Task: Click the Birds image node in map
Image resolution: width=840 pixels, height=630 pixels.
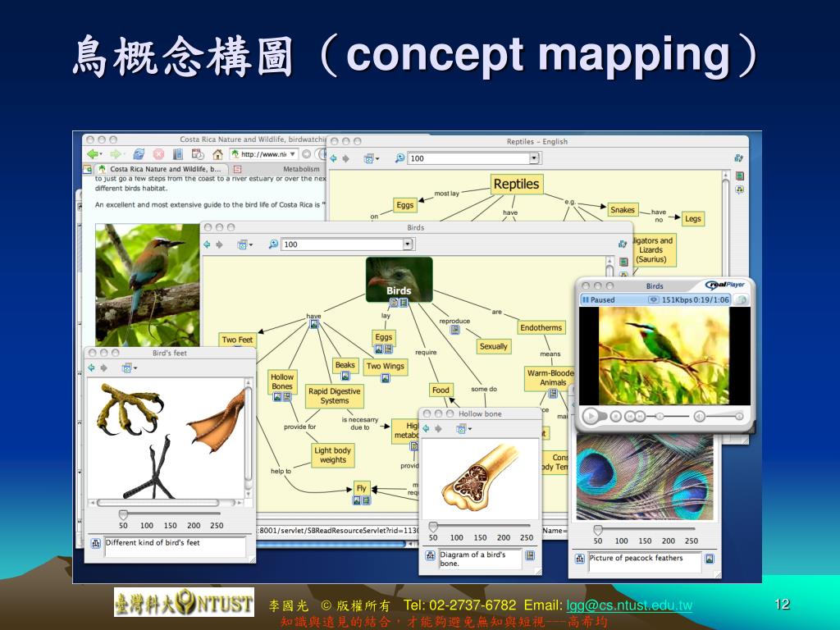Action: click(x=399, y=279)
